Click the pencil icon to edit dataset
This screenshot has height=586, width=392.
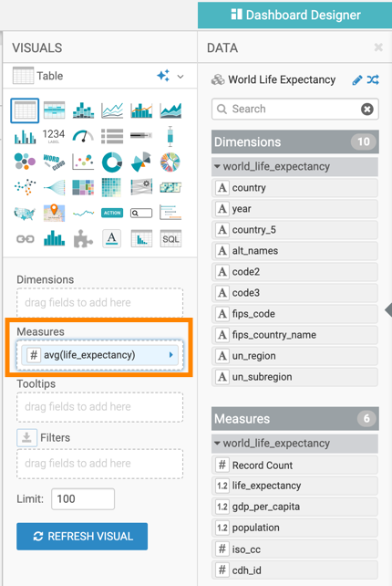(x=357, y=80)
